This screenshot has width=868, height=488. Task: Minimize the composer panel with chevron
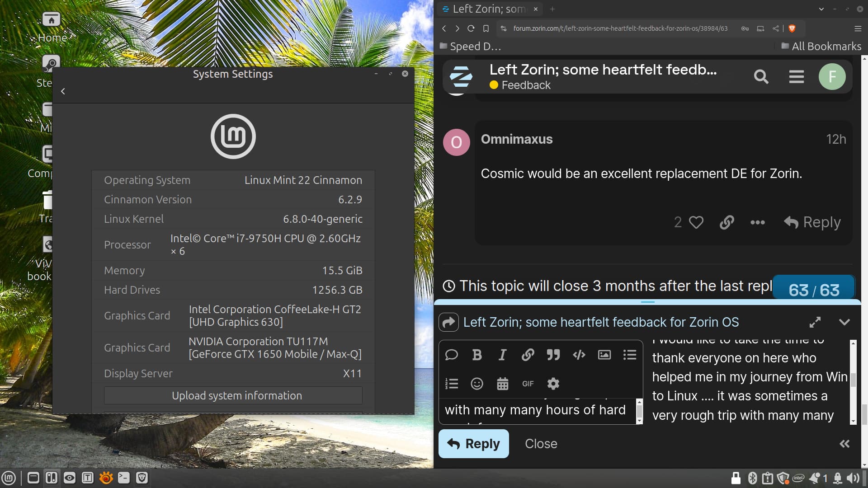(x=844, y=322)
